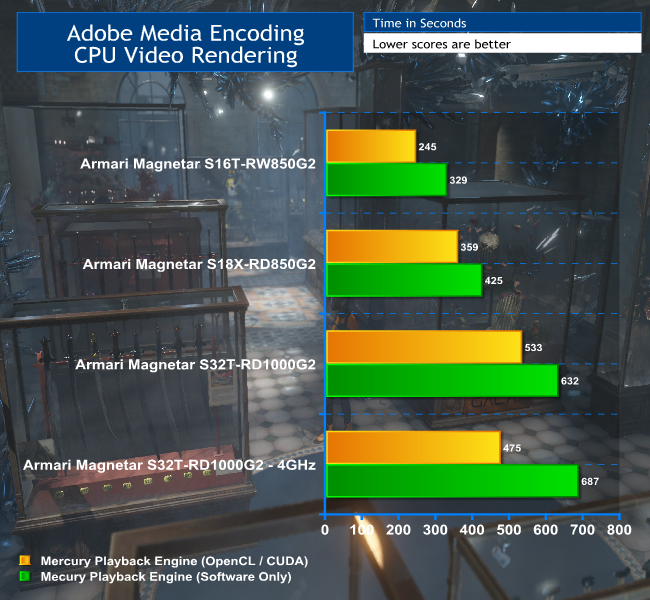Click the value label 425

tap(494, 281)
